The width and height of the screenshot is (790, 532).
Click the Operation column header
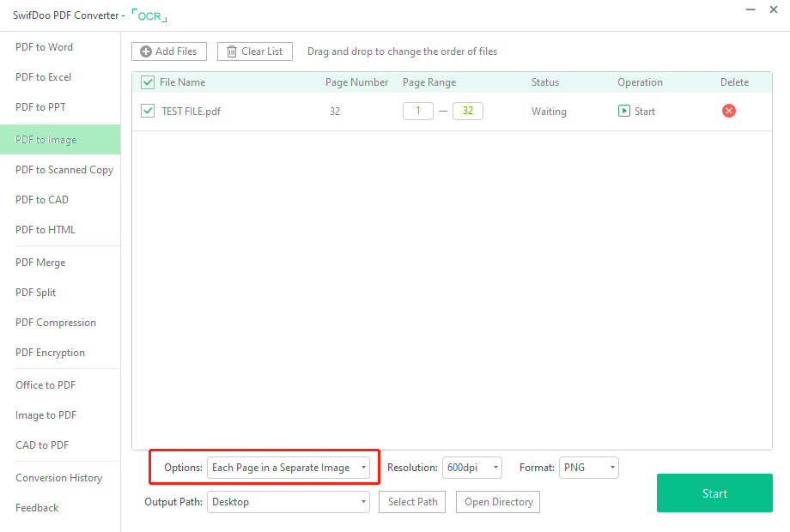(x=640, y=82)
